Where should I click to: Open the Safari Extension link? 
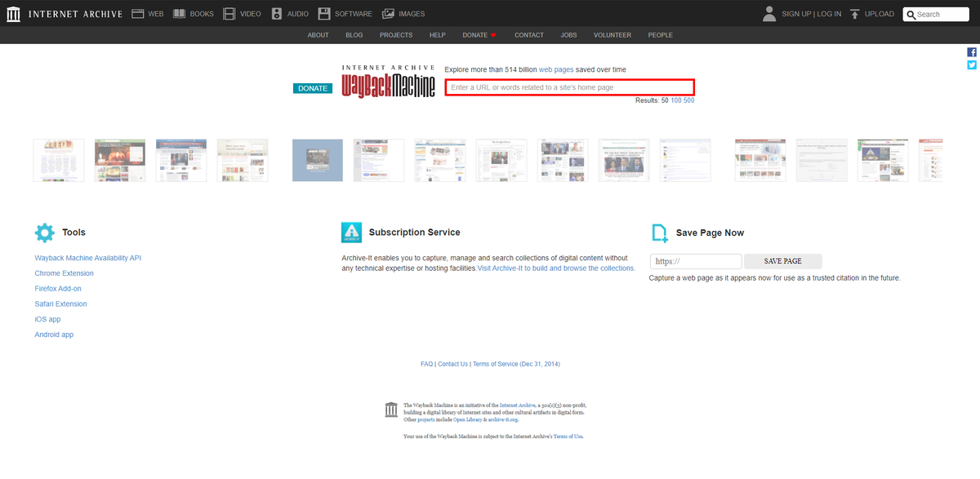pyautogui.click(x=60, y=304)
